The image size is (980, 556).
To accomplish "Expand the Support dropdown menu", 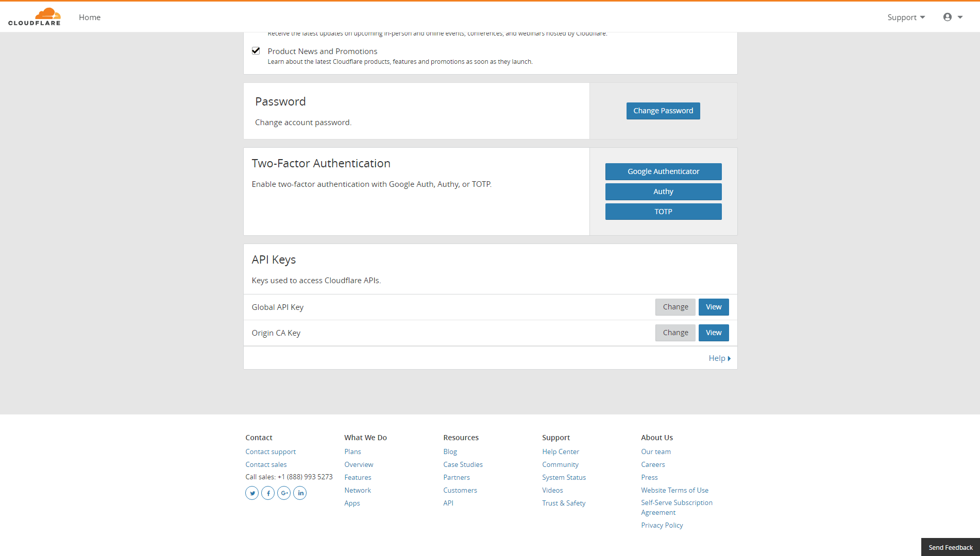I will click(906, 17).
